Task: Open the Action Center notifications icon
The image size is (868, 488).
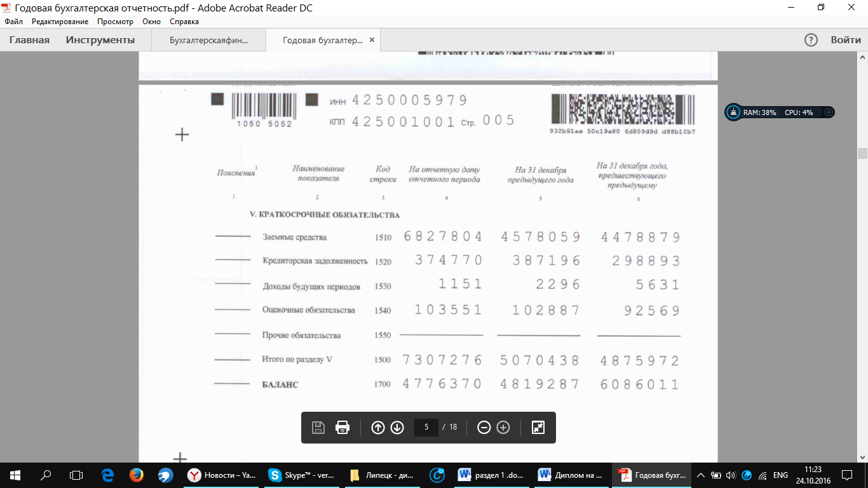Action: click(847, 475)
